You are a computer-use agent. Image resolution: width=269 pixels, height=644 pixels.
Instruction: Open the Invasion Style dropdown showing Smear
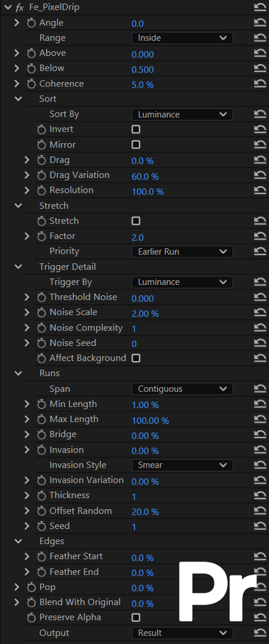coord(182,465)
